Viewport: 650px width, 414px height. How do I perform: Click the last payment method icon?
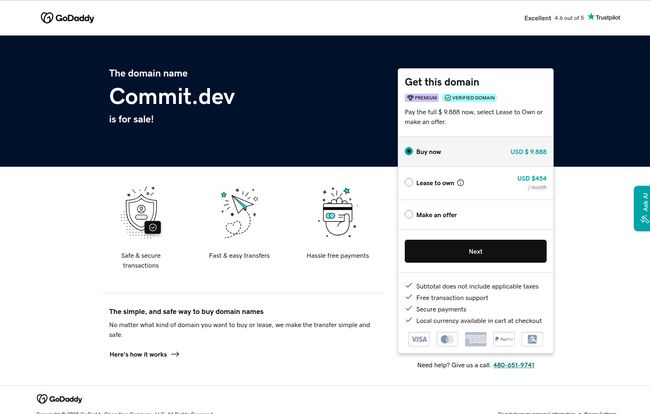[x=532, y=339]
